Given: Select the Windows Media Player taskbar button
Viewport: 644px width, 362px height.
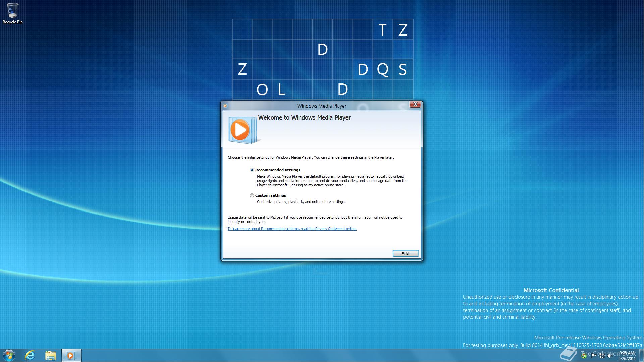Looking at the screenshot, I should point(71,355).
